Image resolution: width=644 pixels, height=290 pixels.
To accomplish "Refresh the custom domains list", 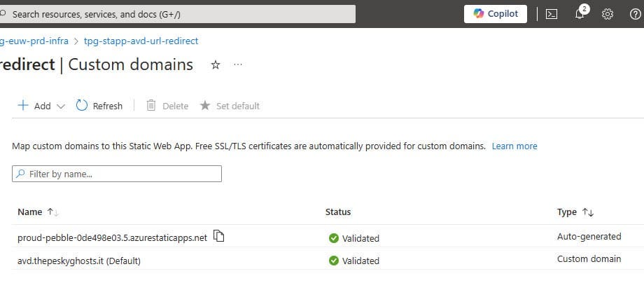I will tap(99, 106).
